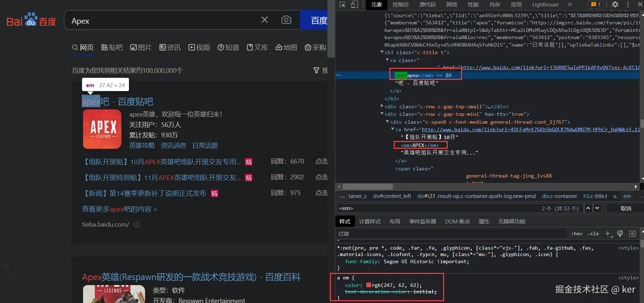The height and width of the screenshot is (303, 644).
Task: Collapse the h3 class c-title node
Action: 382,52
